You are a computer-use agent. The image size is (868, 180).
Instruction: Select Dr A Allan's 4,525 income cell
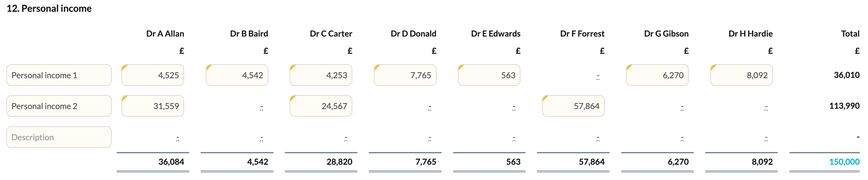(x=153, y=75)
